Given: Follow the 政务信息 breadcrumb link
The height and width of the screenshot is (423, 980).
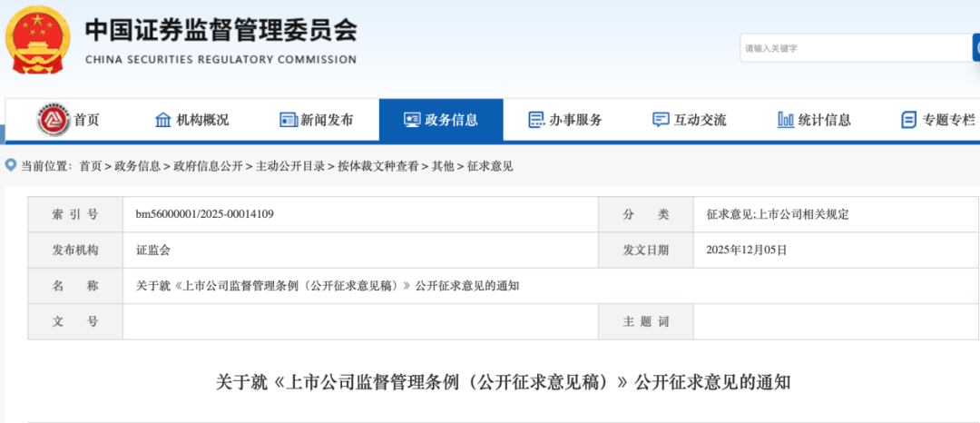Looking at the screenshot, I should click(x=137, y=166).
